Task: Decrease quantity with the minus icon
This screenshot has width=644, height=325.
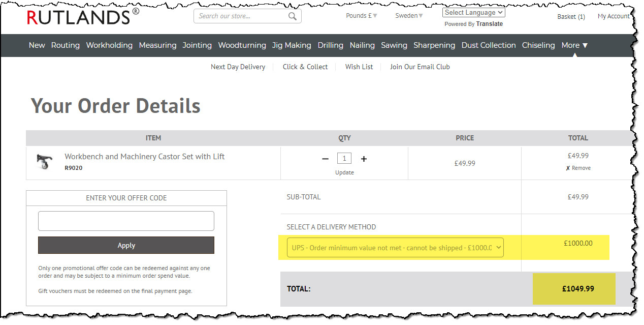Action: pyautogui.click(x=325, y=159)
